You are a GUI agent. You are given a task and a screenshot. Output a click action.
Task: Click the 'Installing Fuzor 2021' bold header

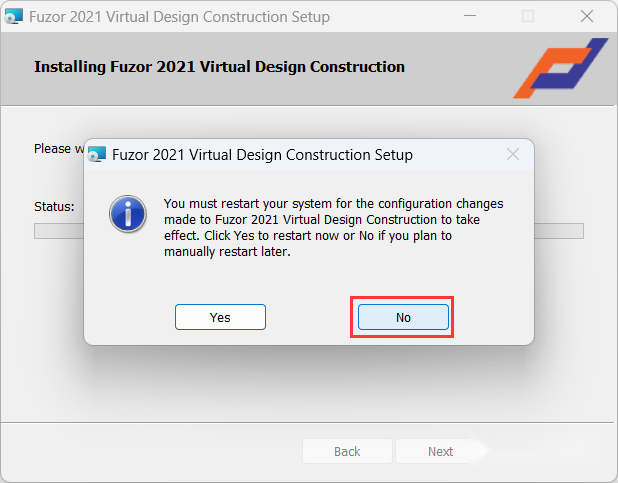(x=219, y=67)
